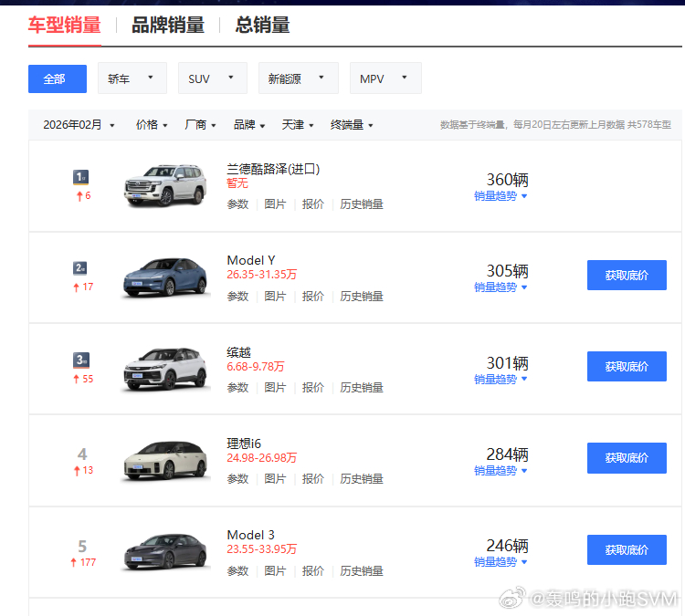685x616 pixels.
Task: Open the 理想i6 model title
Action: point(244,444)
